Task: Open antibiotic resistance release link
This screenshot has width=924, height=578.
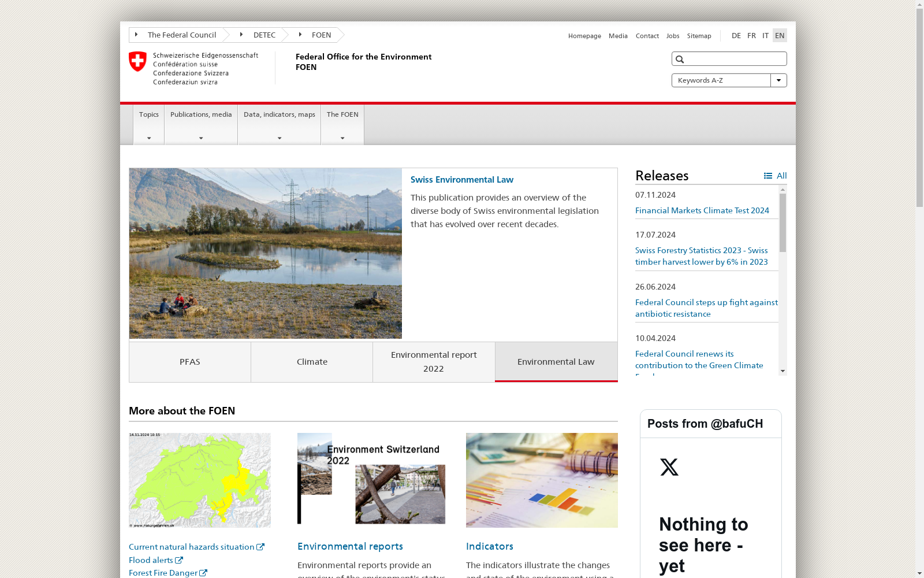Action: [706, 308]
